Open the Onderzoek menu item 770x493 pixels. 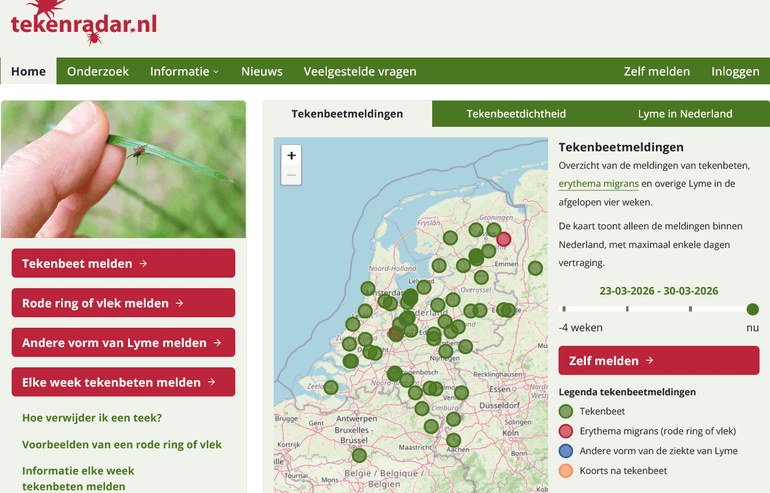(98, 72)
